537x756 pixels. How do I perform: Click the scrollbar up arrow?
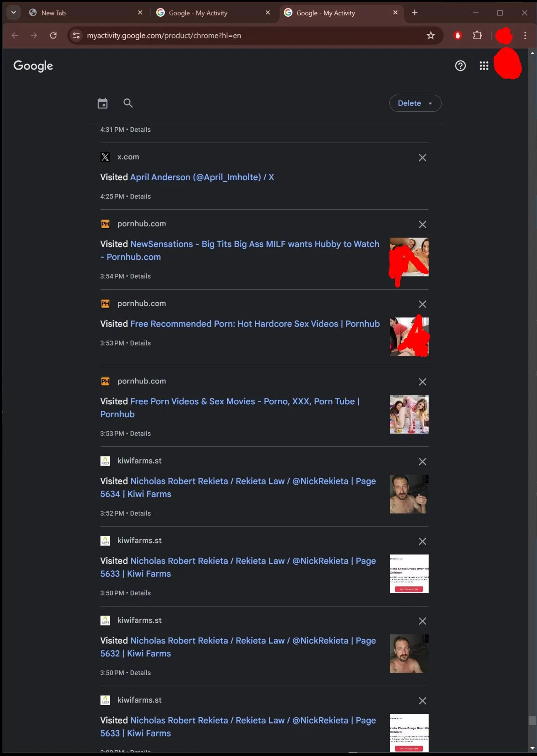point(532,53)
